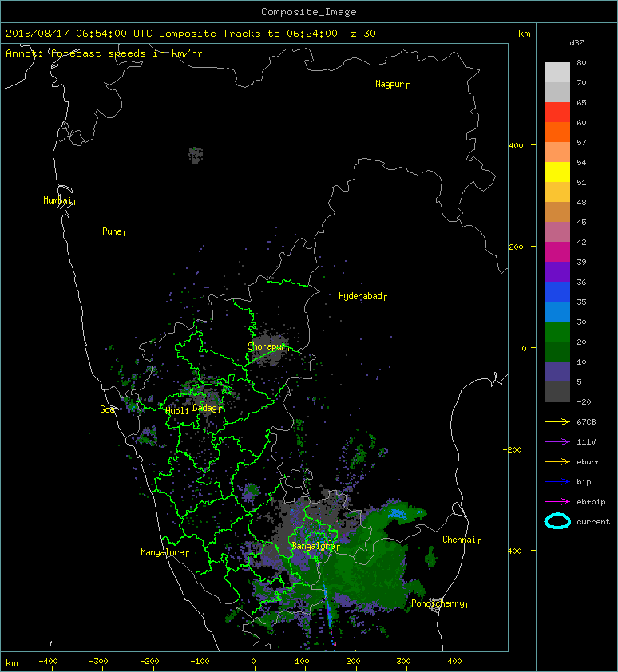Click the 30 dBZ green swatch
The image size is (618, 672).
pos(557,332)
